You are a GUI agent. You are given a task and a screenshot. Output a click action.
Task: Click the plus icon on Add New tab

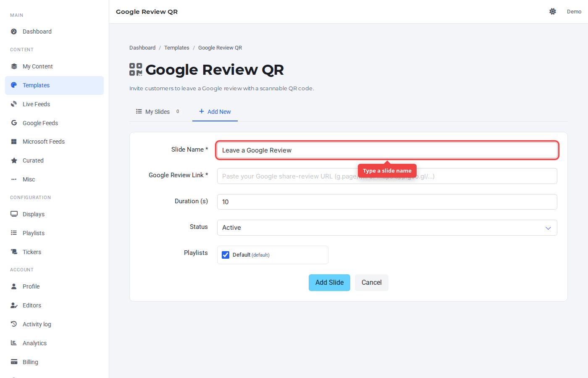(x=202, y=111)
